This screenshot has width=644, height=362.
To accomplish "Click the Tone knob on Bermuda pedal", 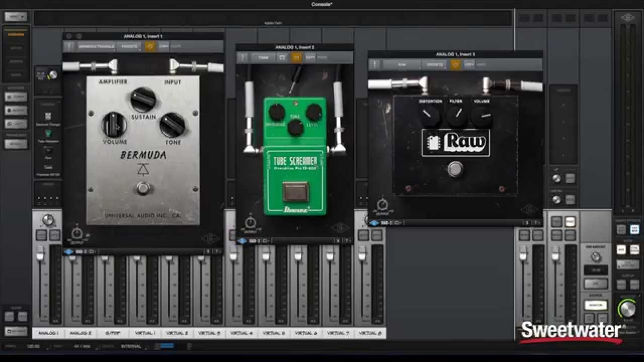I will 172,125.
